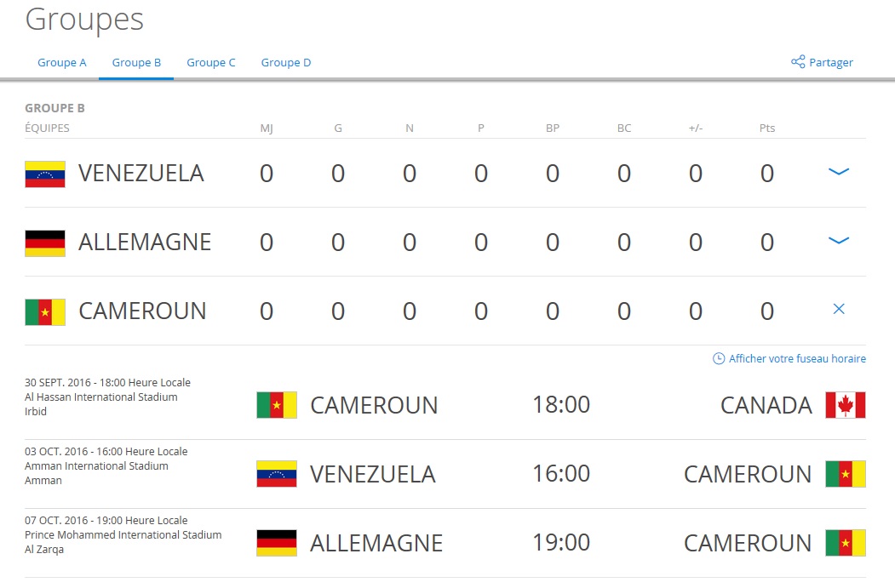
Task: Collapse the Cameroun fixtures with X
Action: [839, 310]
